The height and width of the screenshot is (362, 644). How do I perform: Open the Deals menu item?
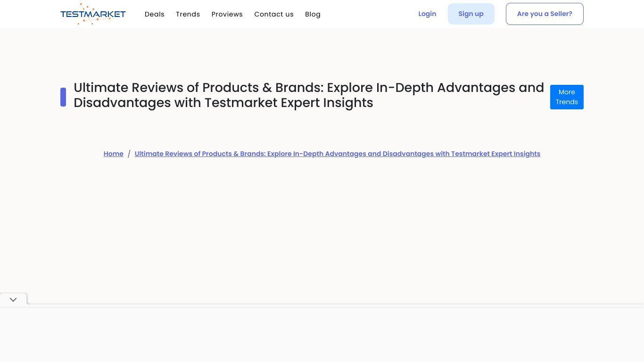155,14
